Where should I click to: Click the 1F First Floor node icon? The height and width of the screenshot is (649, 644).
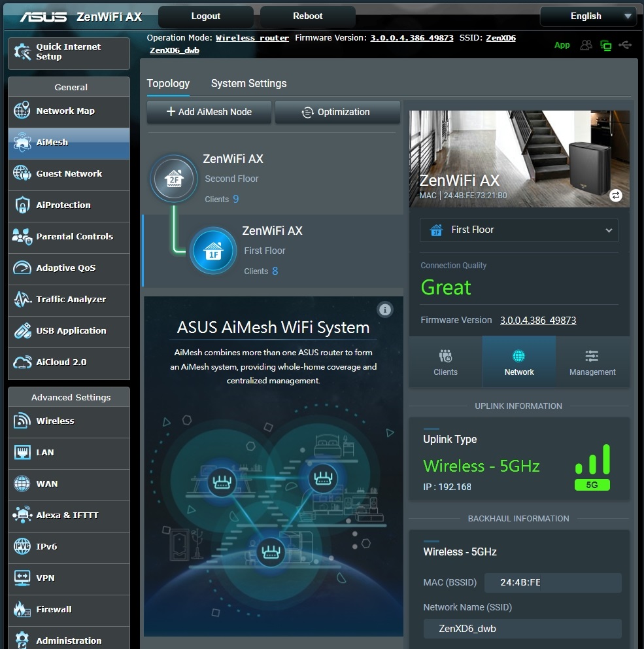click(x=213, y=251)
